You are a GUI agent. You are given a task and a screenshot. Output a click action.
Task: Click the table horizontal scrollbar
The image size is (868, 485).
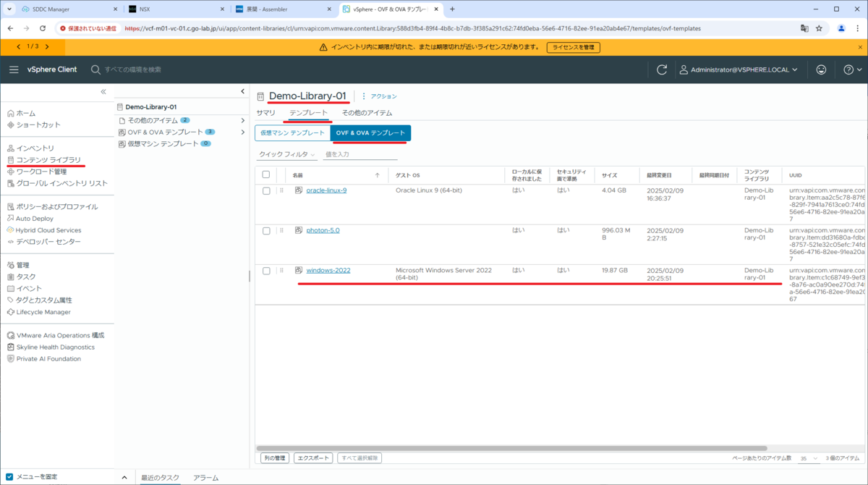pyautogui.click(x=511, y=448)
